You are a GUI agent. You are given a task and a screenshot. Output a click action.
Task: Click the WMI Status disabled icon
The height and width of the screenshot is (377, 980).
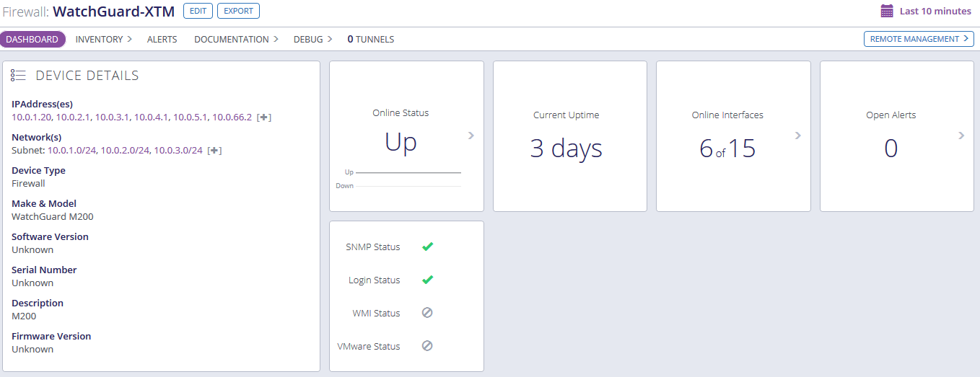coord(427,313)
